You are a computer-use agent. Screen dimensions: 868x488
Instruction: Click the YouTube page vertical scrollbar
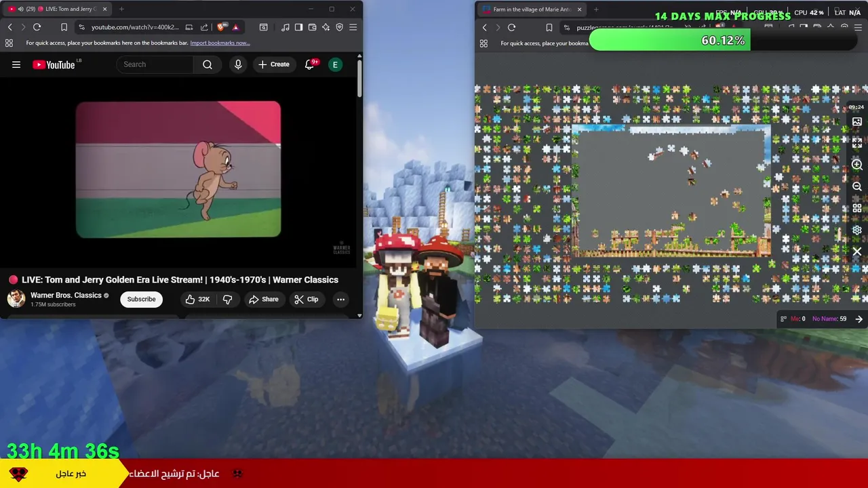point(359,78)
